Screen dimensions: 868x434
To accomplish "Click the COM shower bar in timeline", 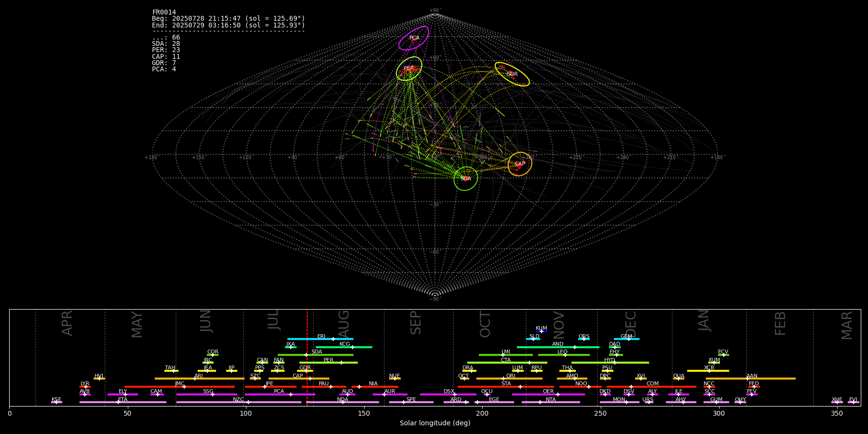I will pos(651,387).
